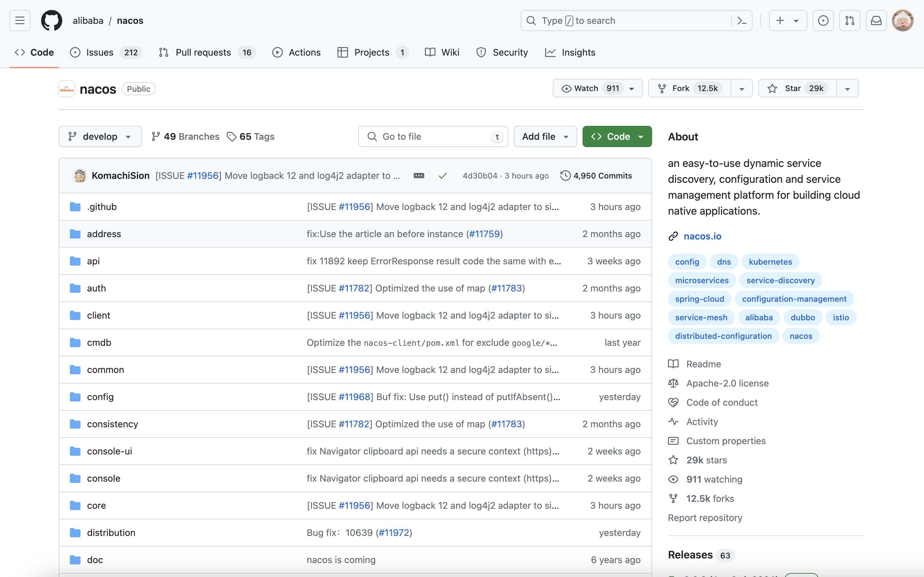Open the hamburger navigation menu
924x577 pixels.
[x=20, y=21]
